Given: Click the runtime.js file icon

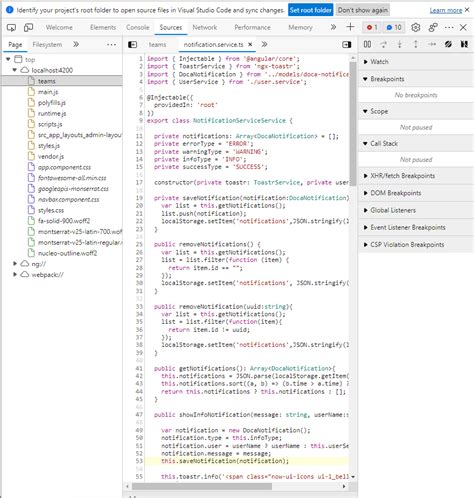Looking at the screenshot, I should (x=31, y=113).
